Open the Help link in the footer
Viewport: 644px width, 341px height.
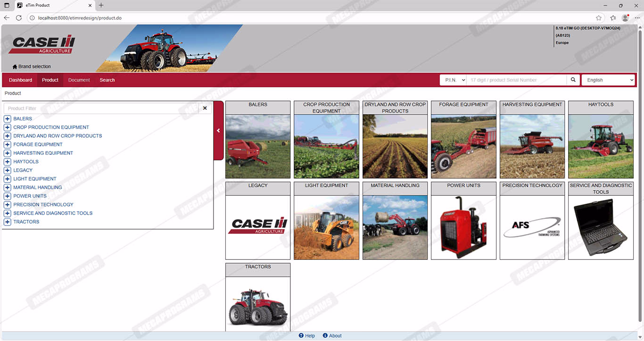(x=310, y=336)
